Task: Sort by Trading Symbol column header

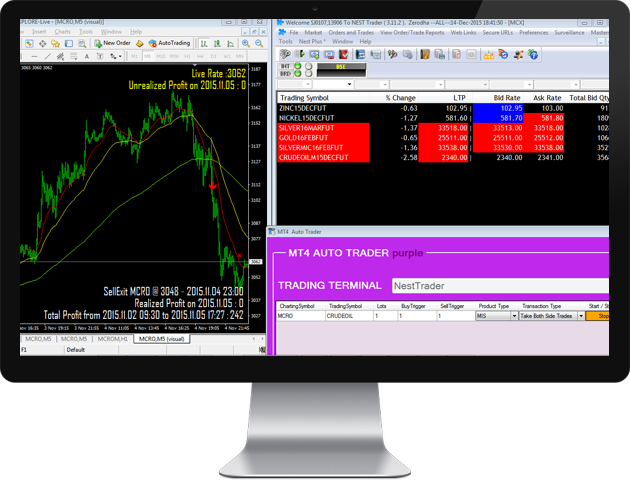Action: 305,98
